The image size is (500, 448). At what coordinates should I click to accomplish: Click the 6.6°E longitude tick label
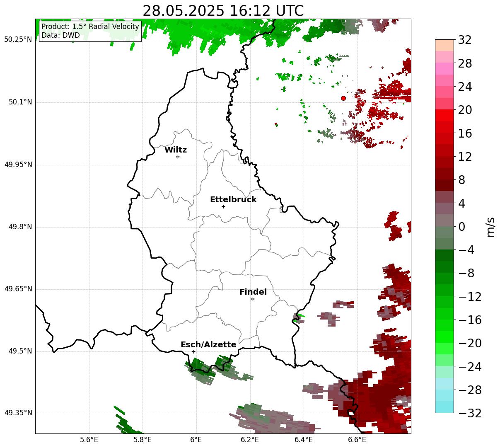357,439
